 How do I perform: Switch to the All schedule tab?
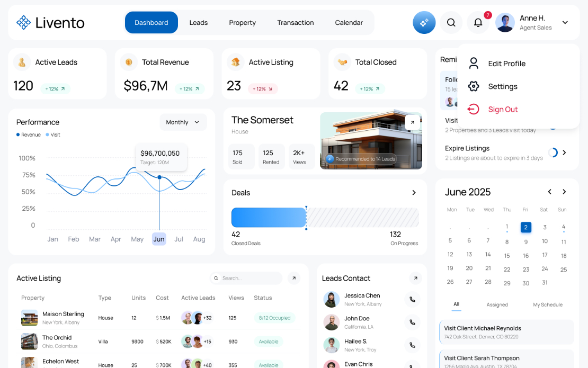[x=457, y=304]
